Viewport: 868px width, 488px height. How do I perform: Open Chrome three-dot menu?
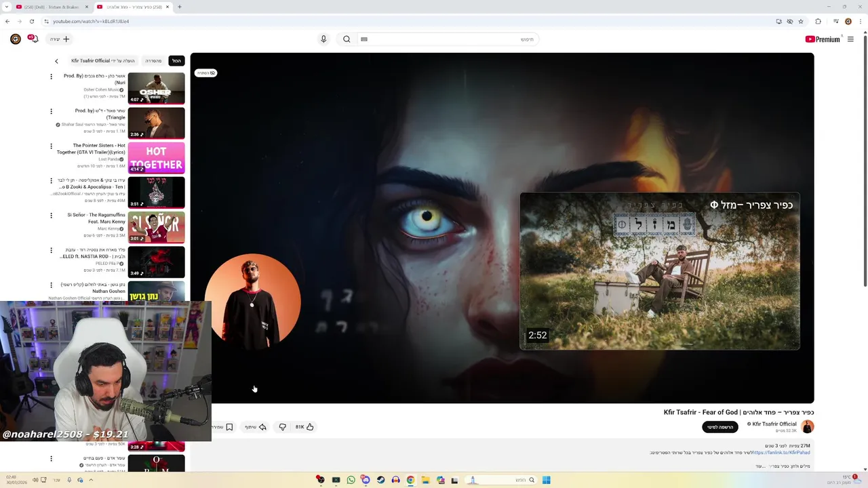coord(860,21)
